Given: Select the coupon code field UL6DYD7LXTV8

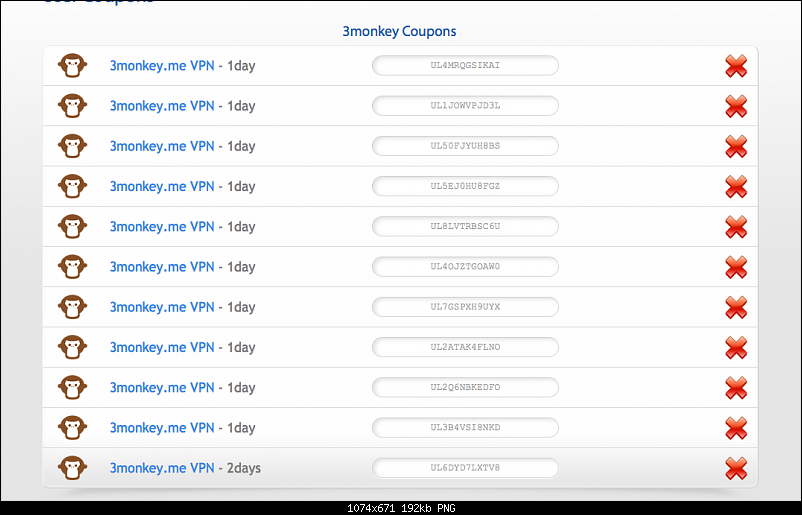Looking at the screenshot, I should point(465,468).
